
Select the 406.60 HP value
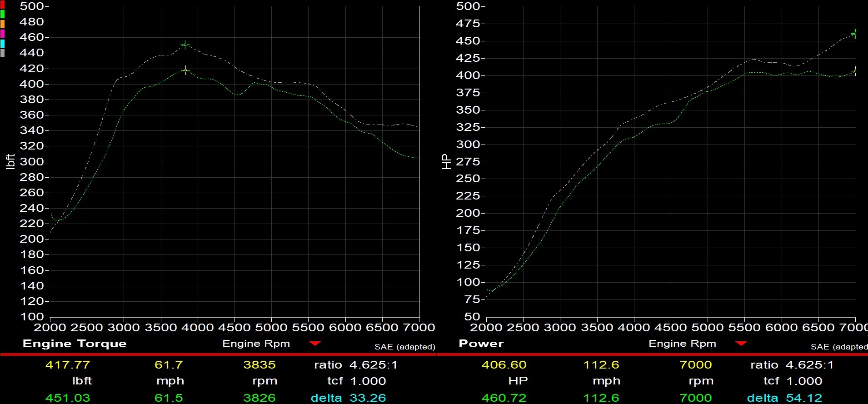tap(504, 365)
